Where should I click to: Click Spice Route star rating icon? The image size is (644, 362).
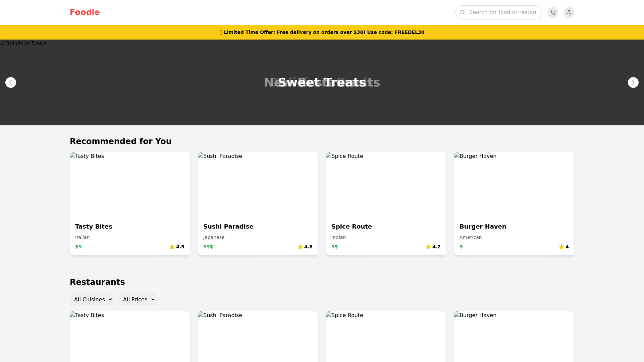[x=428, y=247]
